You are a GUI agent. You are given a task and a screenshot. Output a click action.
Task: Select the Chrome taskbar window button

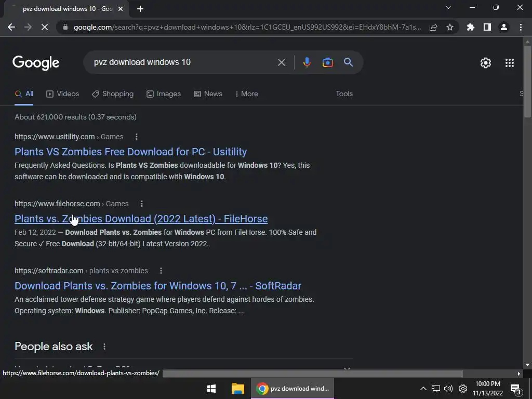(x=292, y=389)
